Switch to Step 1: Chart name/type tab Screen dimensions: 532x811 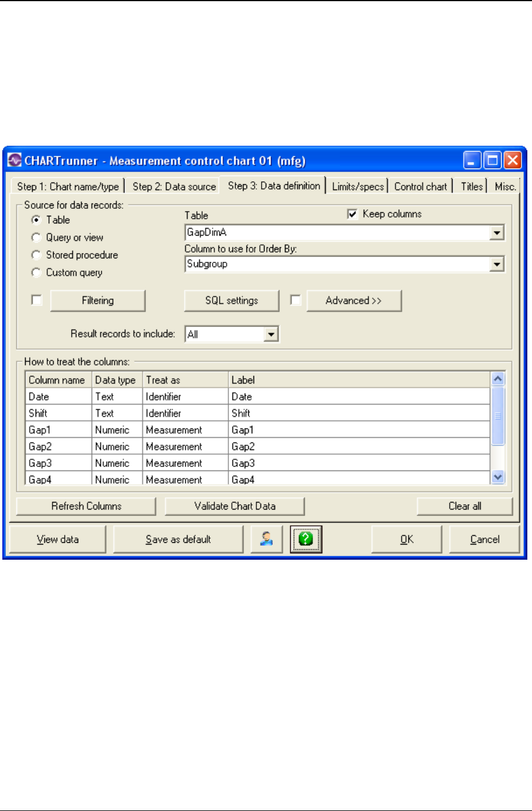pos(68,187)
